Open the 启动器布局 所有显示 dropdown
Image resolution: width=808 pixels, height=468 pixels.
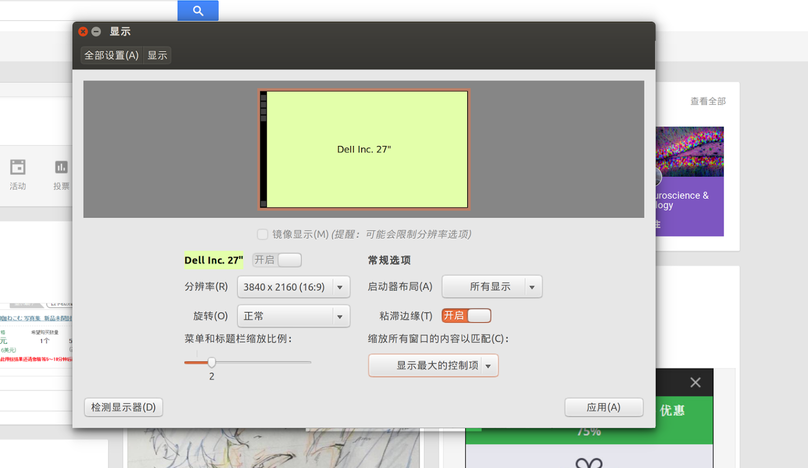coord(492,287)
